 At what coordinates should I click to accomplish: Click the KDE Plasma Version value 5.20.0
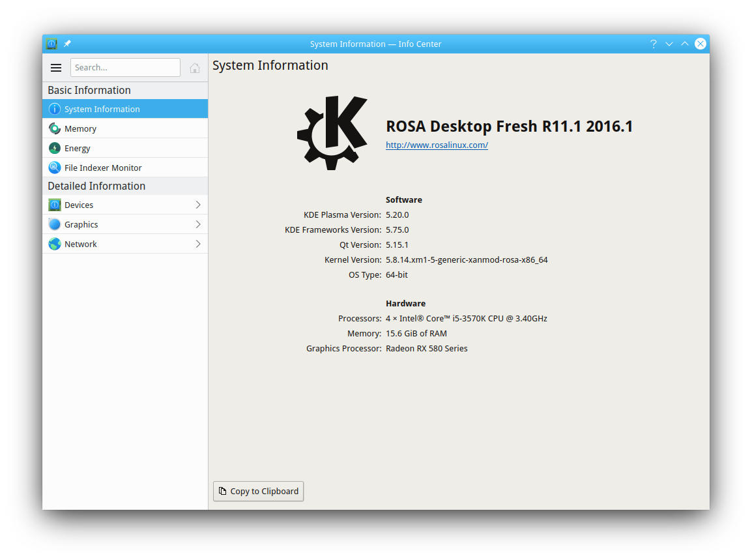[397, 215]
